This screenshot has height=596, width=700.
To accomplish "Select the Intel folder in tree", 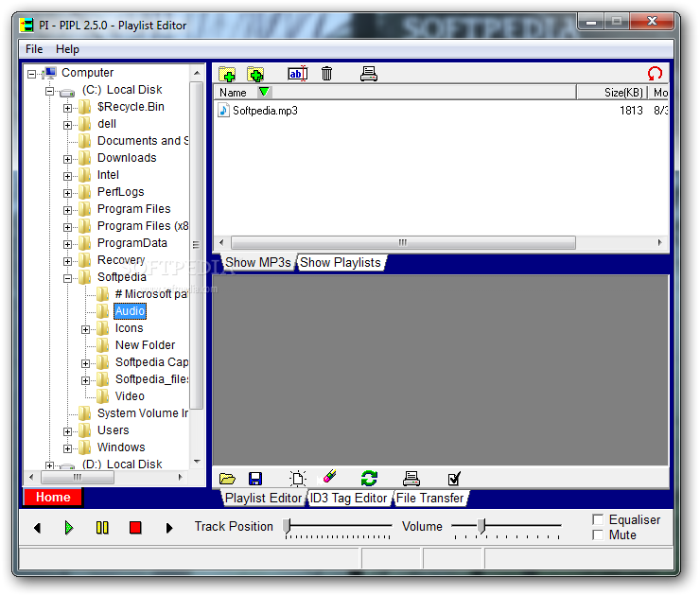I will pyautogui.click(x=108, y=175).
